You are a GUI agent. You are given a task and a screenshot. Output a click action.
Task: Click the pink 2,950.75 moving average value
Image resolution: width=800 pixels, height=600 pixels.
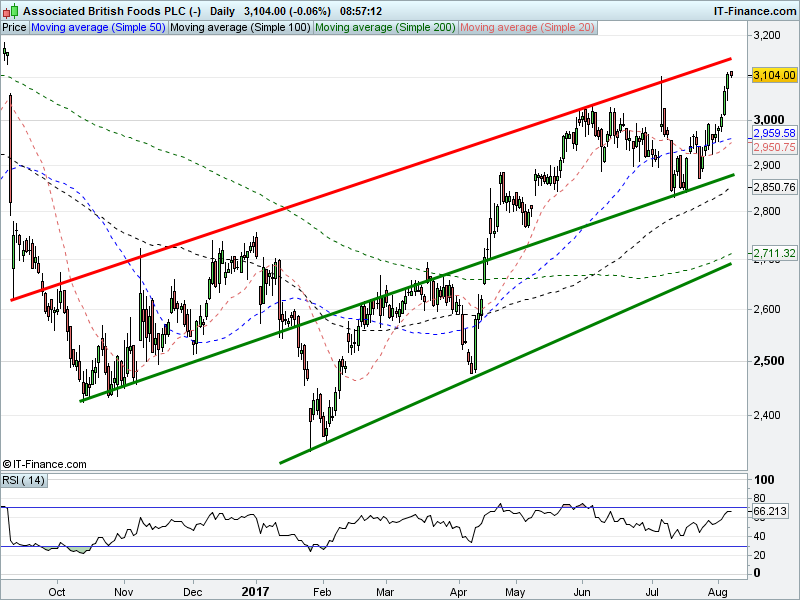(774, 147)
